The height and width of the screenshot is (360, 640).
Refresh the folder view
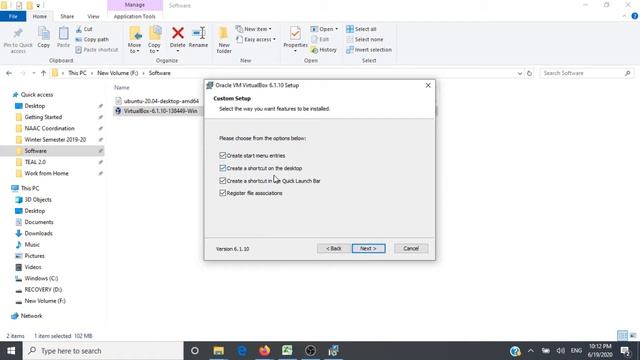(x=529, y=73)
